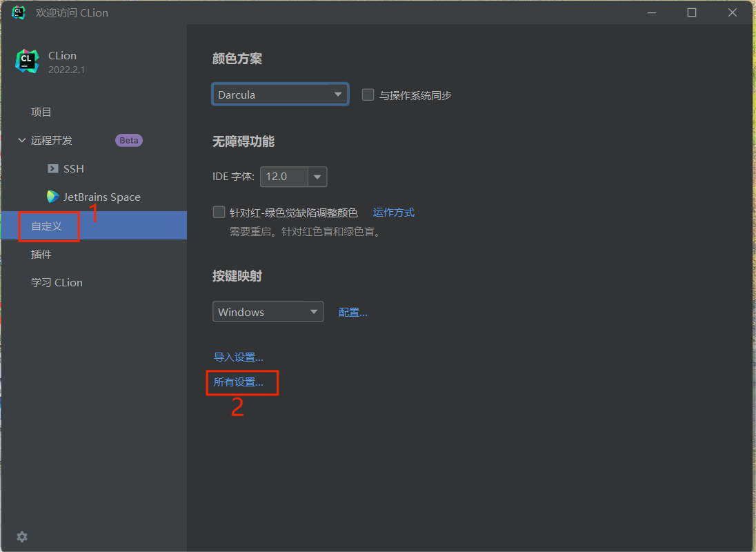
Task: Select the 项目 sidebar item
Action: (x=41, y=112)
